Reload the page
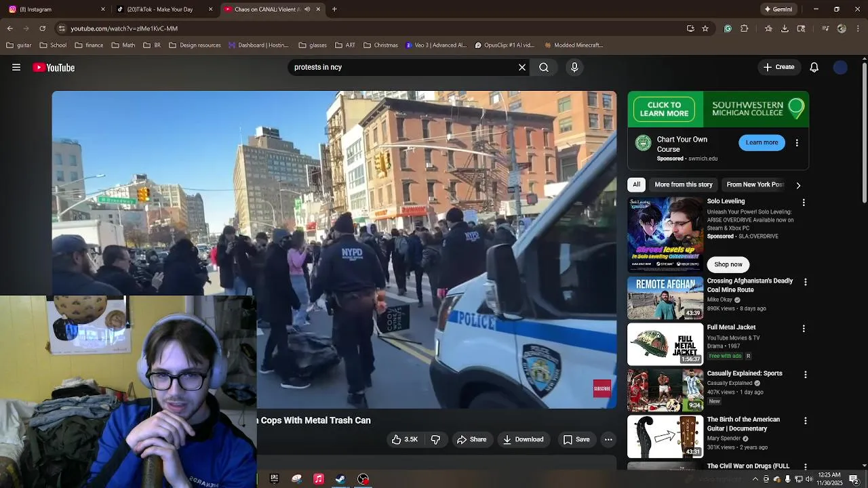 (42, 28)
